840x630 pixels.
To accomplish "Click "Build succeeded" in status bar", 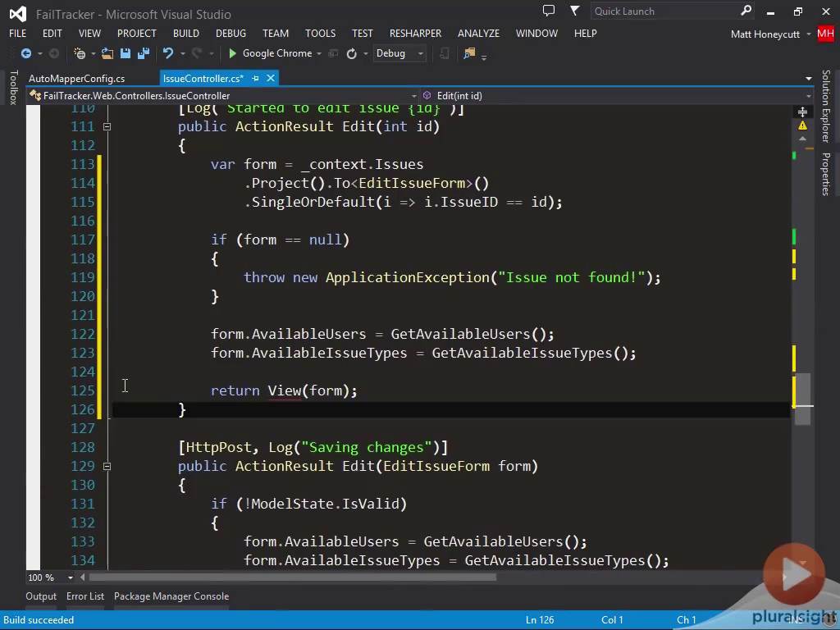I will [39, 620].
